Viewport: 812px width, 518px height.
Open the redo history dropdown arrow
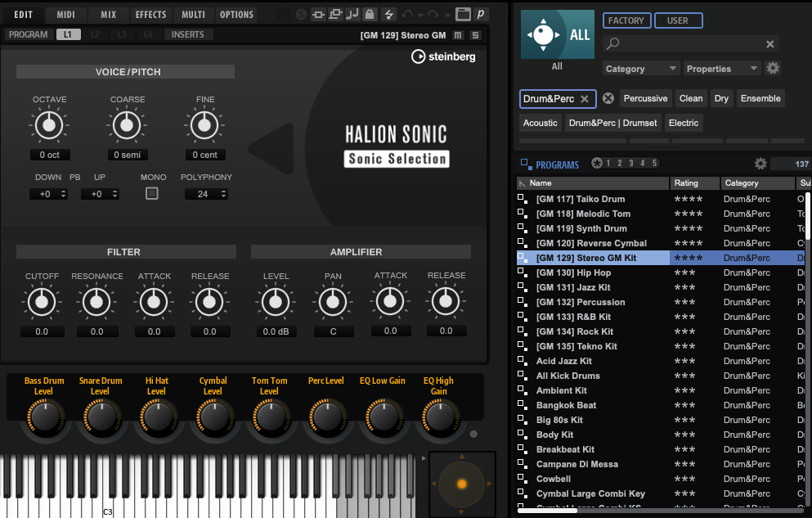[x=447, y=16]
